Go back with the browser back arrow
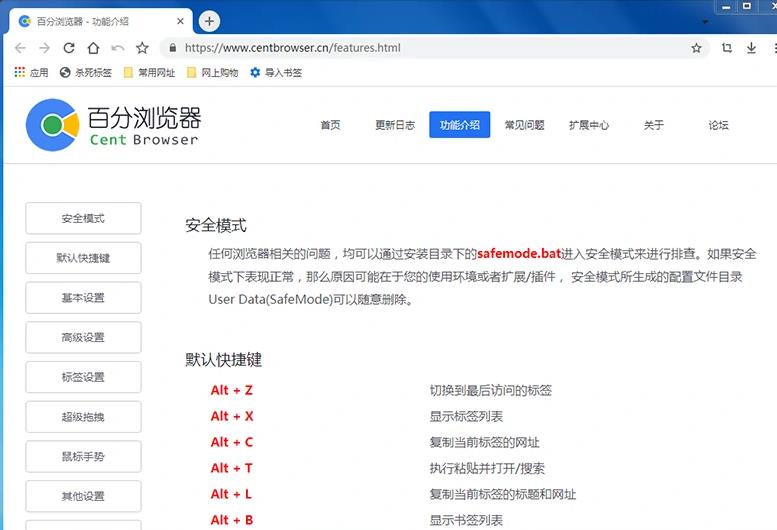The height and width of the screenshot is (530, 777). point(20,48)
